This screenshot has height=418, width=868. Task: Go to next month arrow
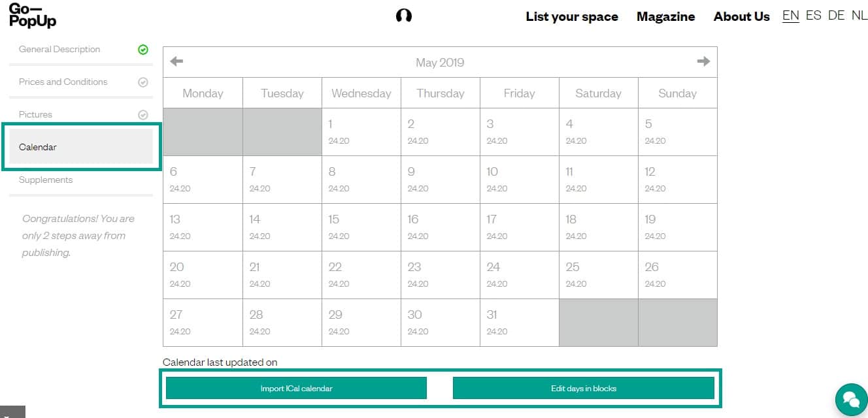coord(703,61)
